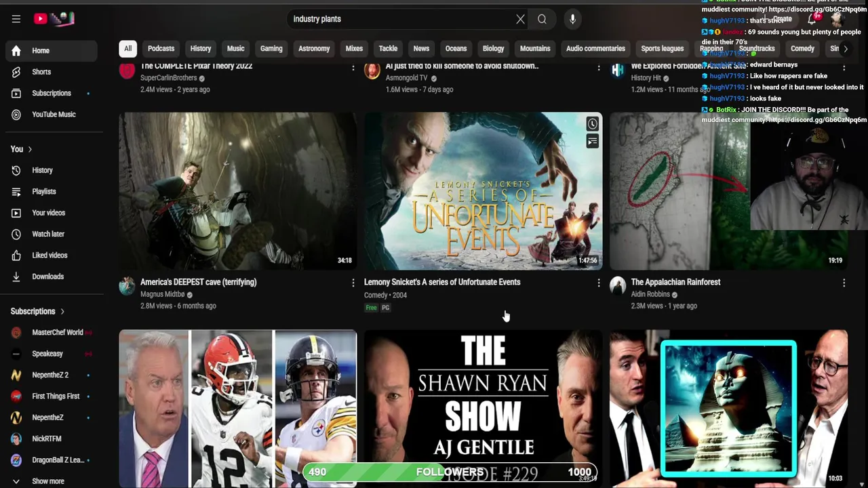Open Watch later in the sidebar

(x=52, y=234)
